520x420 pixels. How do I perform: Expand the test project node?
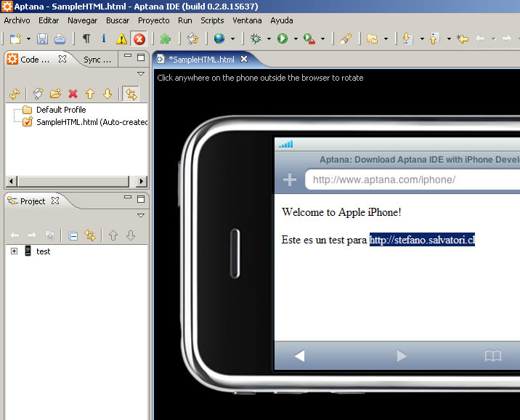click(14, 251)
